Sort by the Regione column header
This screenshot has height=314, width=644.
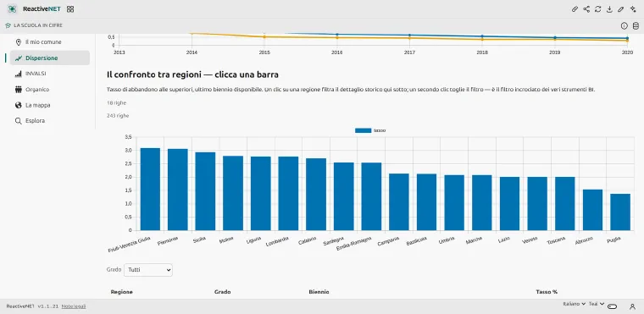click(x=121, y=292)
